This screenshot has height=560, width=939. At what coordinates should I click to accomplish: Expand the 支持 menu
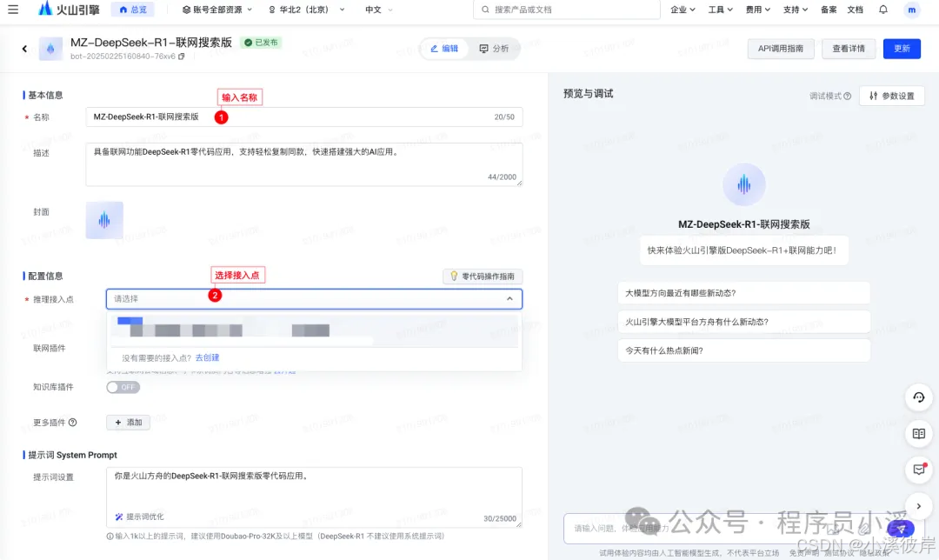796,10
